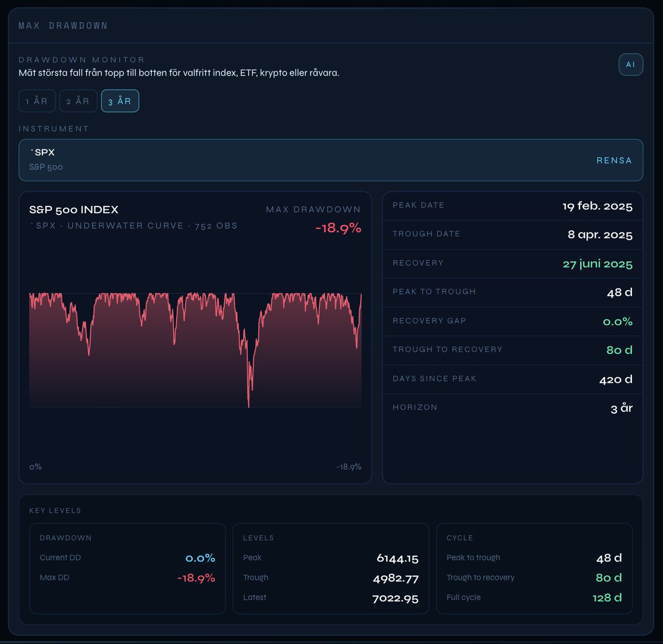663x644 pixels.
Task: Click the Peak level 6144.15
Action: coord(397,558)
